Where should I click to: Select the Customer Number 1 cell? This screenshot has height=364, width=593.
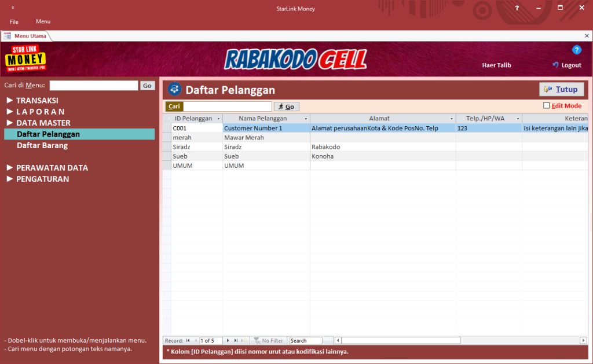point(266,128)
